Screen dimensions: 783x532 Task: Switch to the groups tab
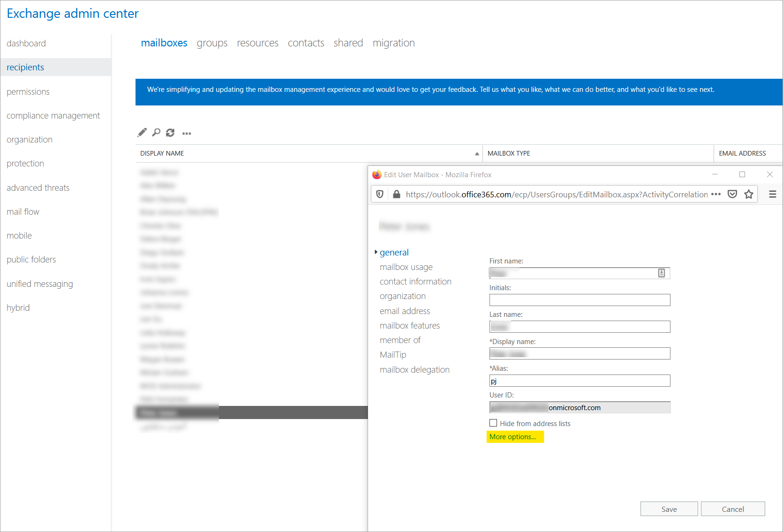212,43
